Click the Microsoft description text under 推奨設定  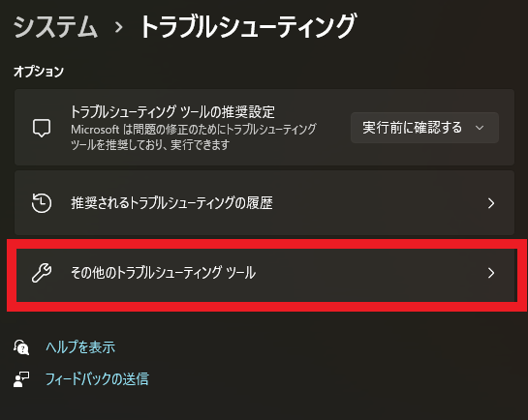(x=194, y=136)
